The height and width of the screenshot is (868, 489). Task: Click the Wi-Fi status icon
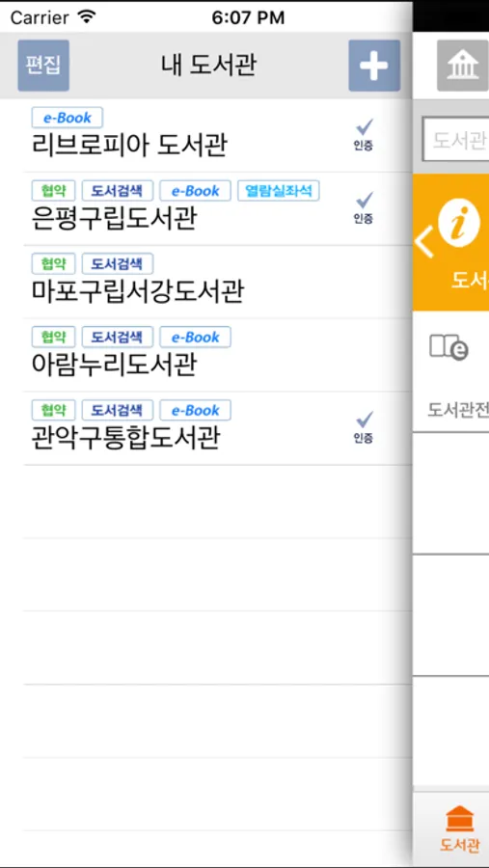[87, 17]
